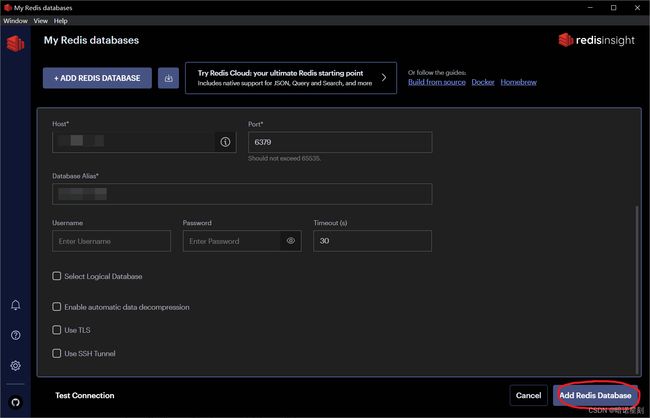The height and width of the screenshot is (418, 650).
Task: Click the My Redis databases page heading
Action: (x=91, y=40)
